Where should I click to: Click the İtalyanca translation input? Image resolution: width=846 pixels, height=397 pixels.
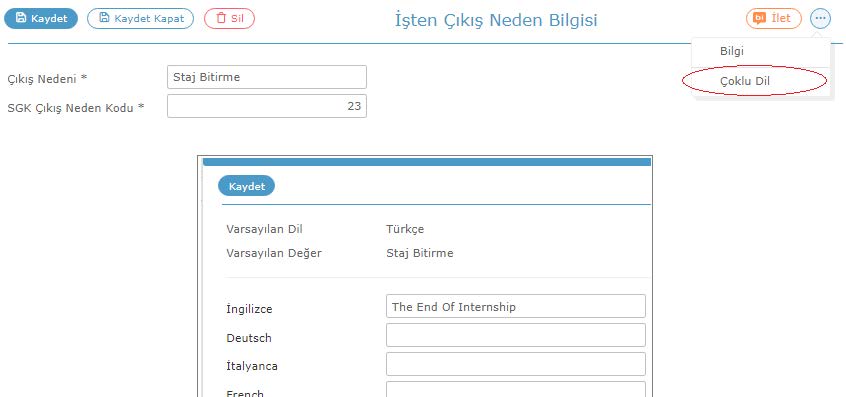[516, 364]
